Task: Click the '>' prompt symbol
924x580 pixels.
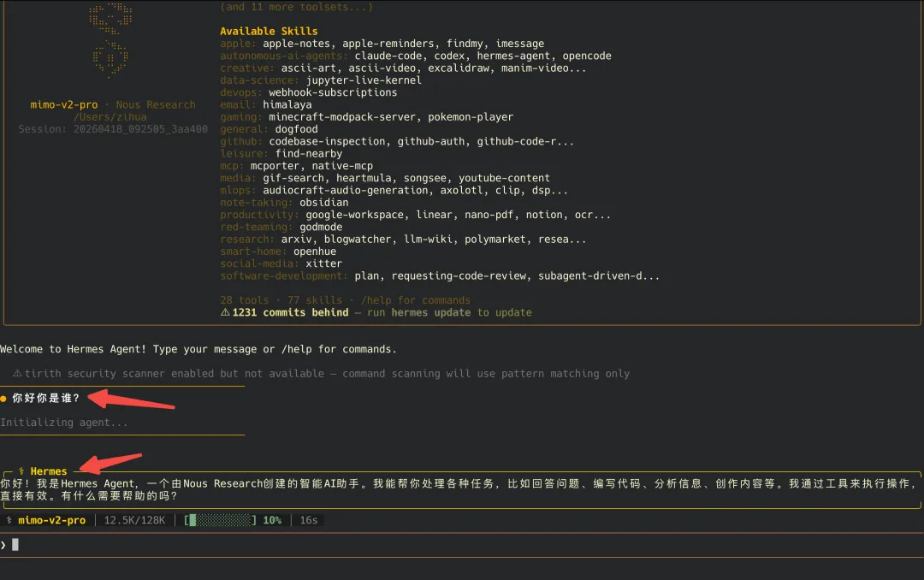Action: (3, 545)
